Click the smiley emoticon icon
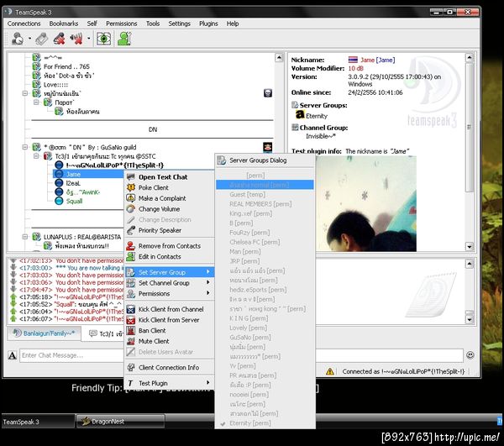The image size is (504, 446). 470,355
